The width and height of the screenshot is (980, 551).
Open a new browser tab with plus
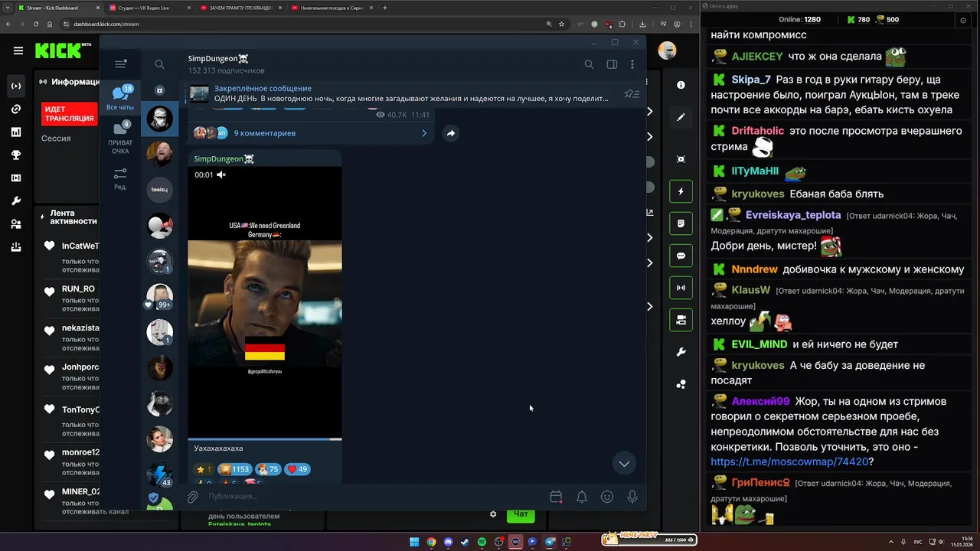(385, 8)
